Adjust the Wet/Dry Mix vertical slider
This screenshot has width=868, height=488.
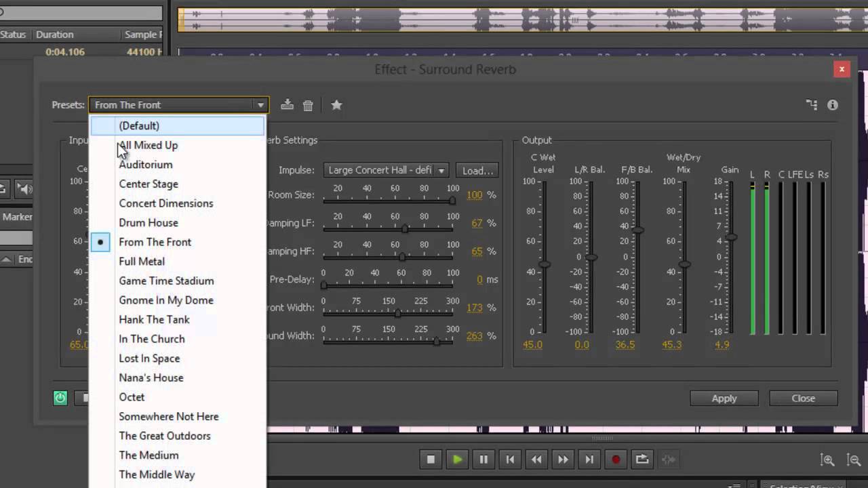[x=684, y=264]
